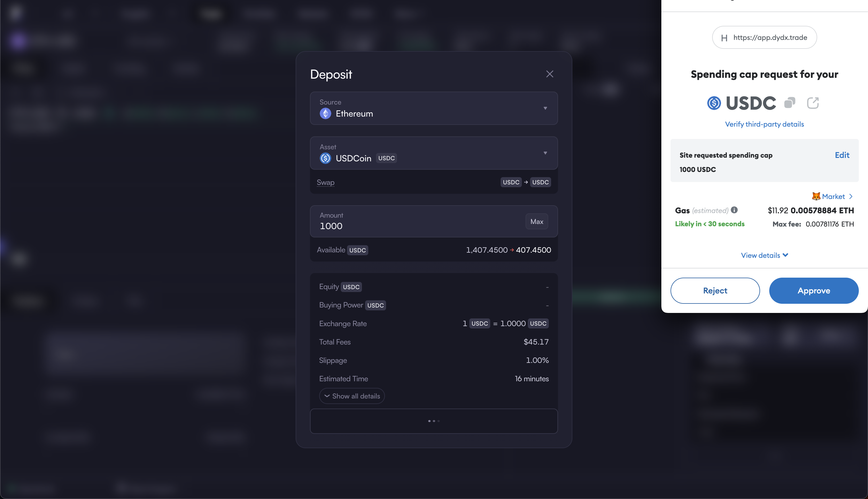Click the MetaMask fox Market icon

coord(816,196)
